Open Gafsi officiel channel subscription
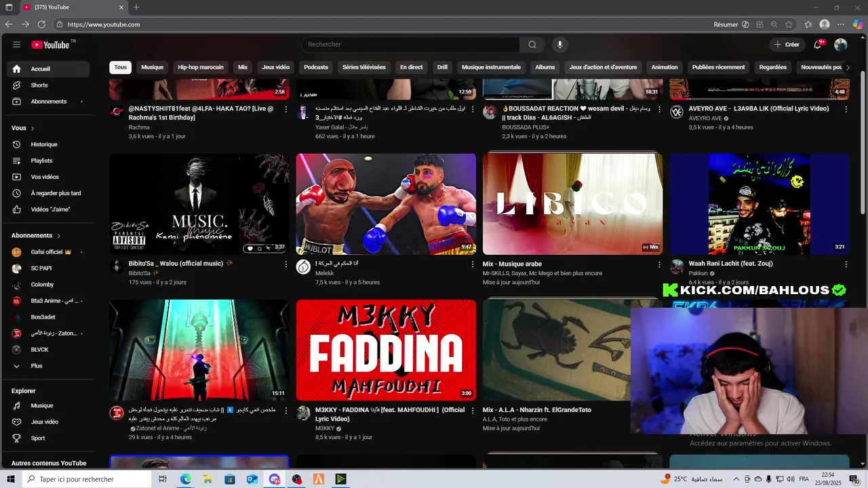Viewport: 868px width, 488px height. click(x=48, y=252)
